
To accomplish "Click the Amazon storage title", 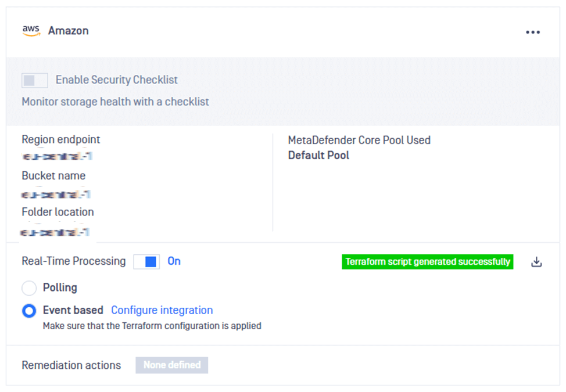I will coord(69,31).
